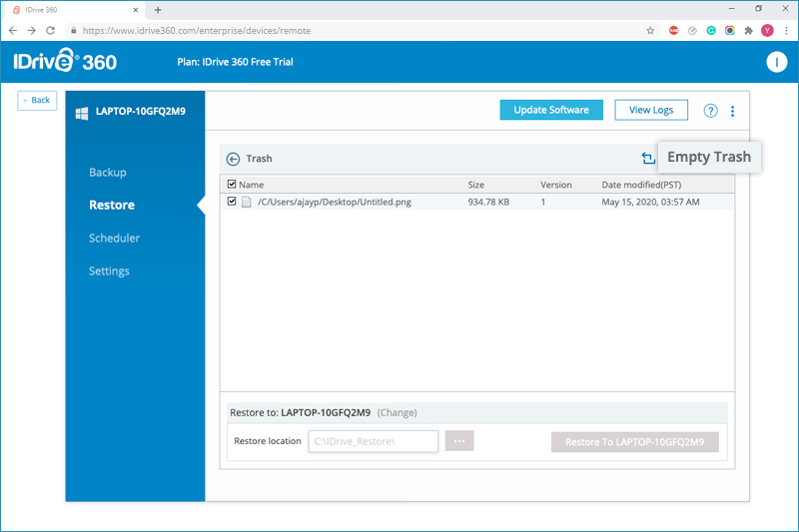Uncheck the Untitled.png file checkbox
This screenshot has width=799, height=532.
[x=232, y=201]
